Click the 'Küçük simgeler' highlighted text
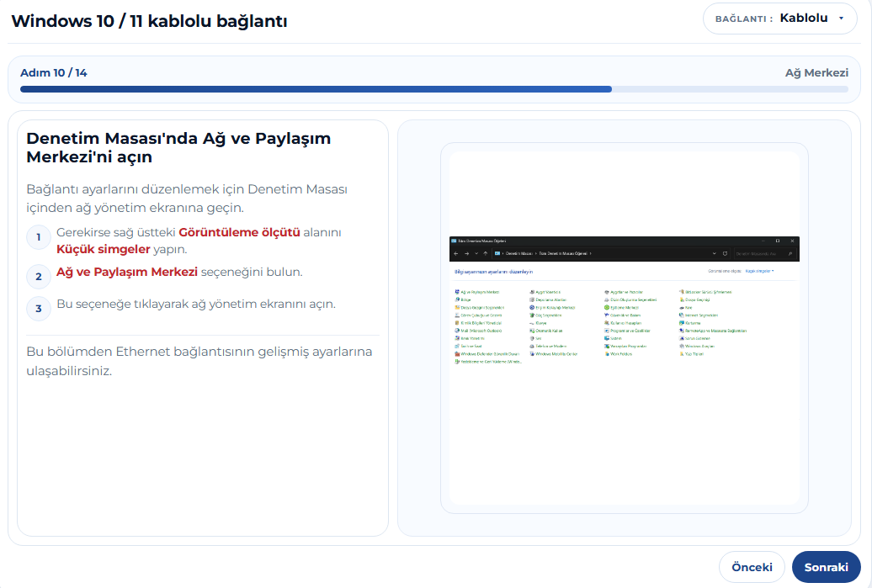 pos(104,249)
